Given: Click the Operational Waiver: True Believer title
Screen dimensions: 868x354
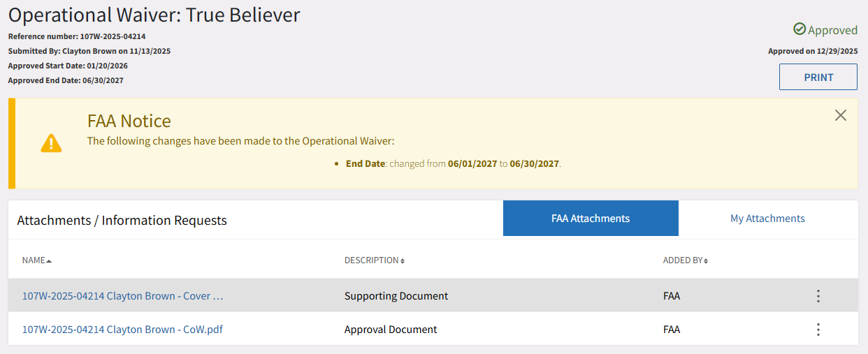Looking at the screenshot, I should point(154,15).
